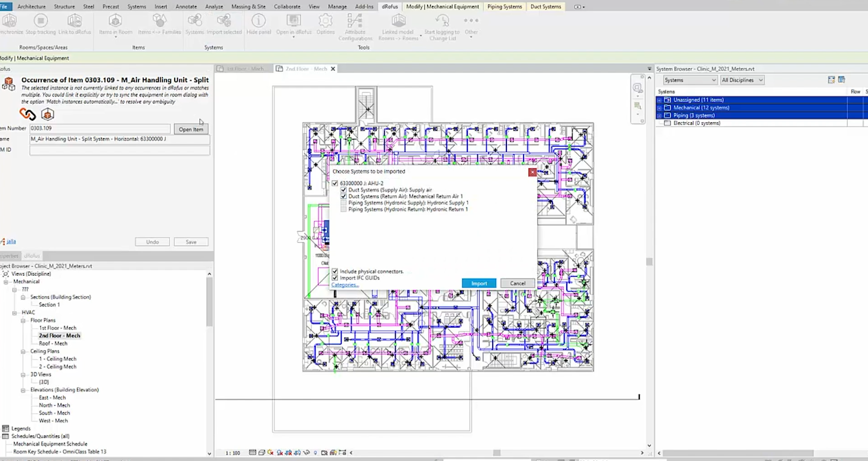Click the Cancel button in dialog
The height and width of the screenshot is (461, 868).
pyautogui.click(x=518, y=283)
